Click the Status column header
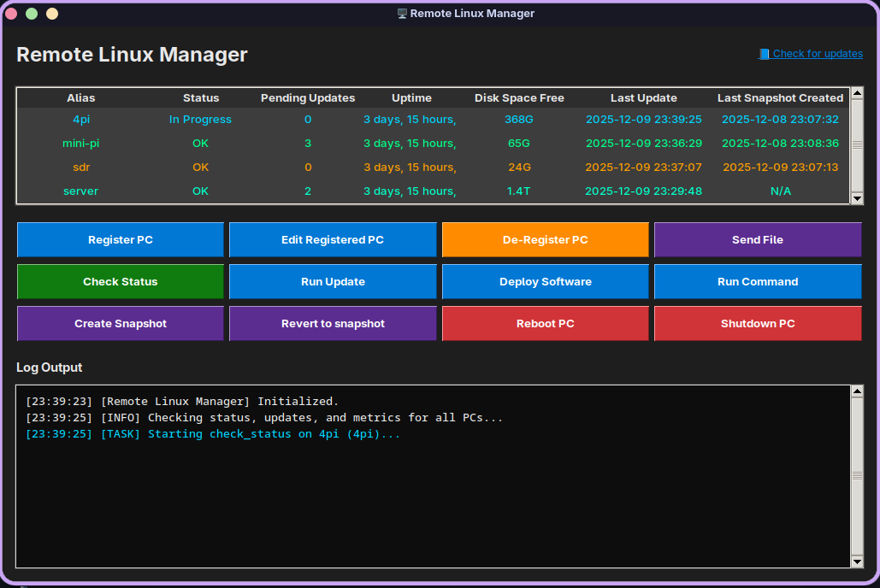This screenshot has width=880, height=588. tap(200, 97)
